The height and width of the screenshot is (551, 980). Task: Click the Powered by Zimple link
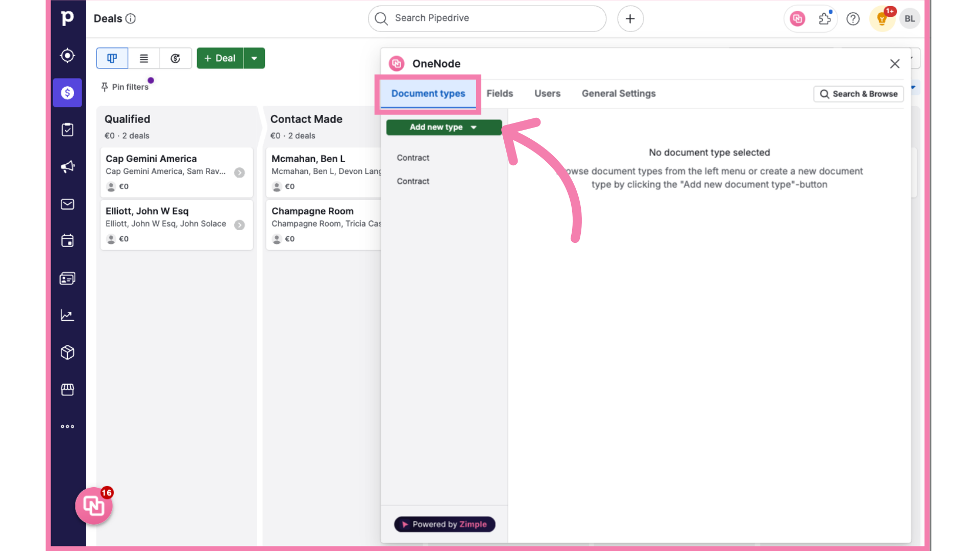[444, 525]
